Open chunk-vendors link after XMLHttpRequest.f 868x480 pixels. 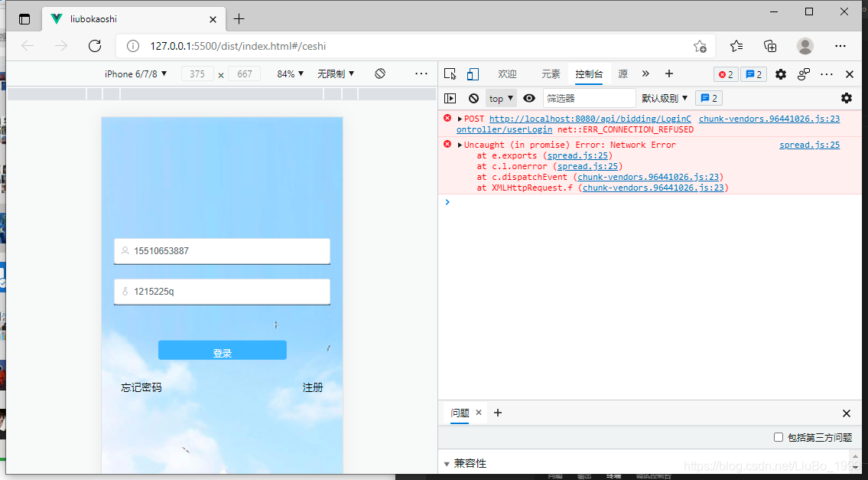[x=653, y=188]
